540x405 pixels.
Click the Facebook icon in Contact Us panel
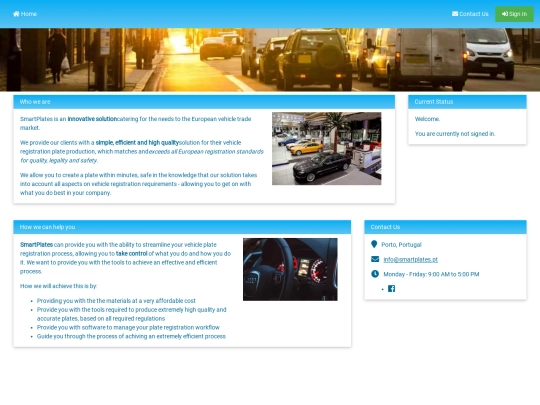pos(391,289)
